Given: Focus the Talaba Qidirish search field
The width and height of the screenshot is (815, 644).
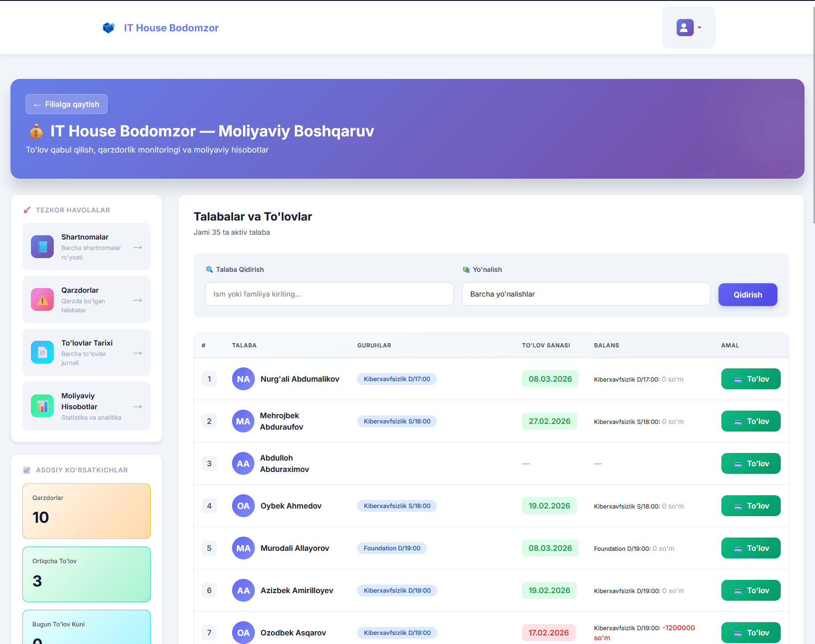Looking at the screenshot, I should (x=329, y=294).
